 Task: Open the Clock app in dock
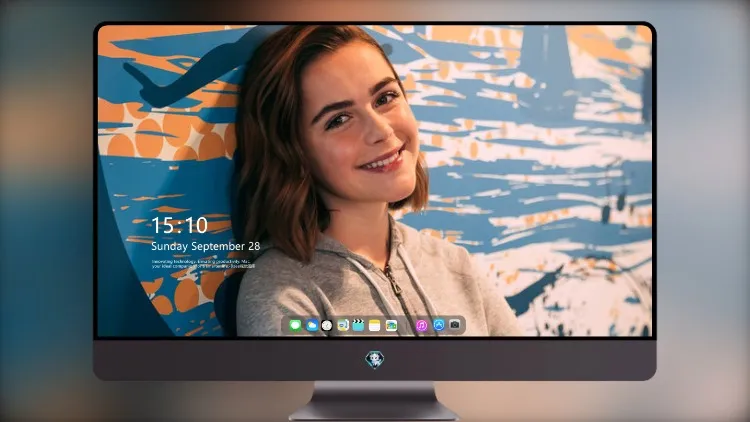[327, 325]
